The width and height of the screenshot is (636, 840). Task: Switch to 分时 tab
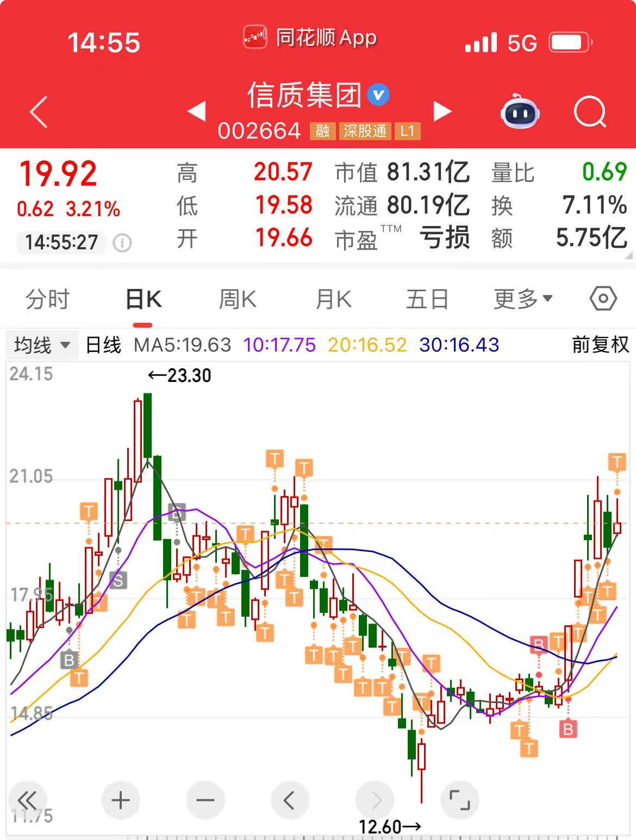[48, 299]
